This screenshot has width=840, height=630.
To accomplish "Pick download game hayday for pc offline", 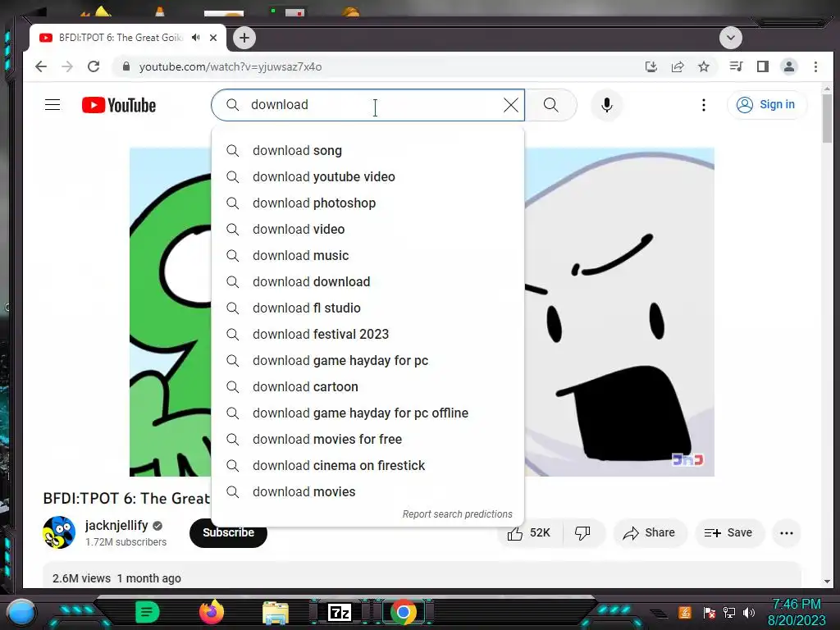I will 367,413.
